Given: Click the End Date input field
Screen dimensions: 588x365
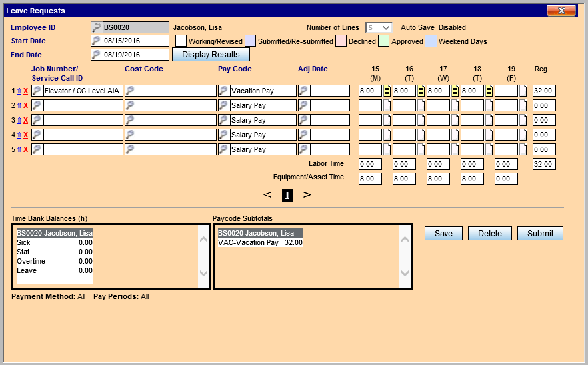Looking at the screenshot, I should (x=136, y=55).
